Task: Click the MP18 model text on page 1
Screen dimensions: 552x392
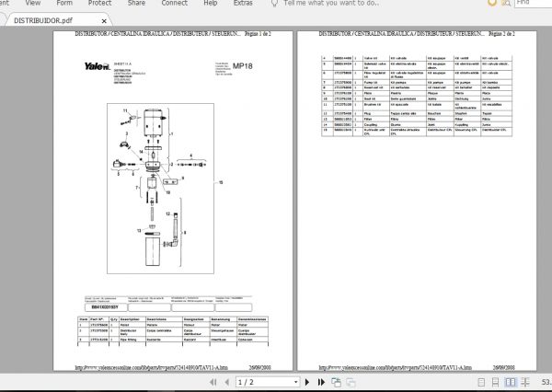Action: (243, 66)
